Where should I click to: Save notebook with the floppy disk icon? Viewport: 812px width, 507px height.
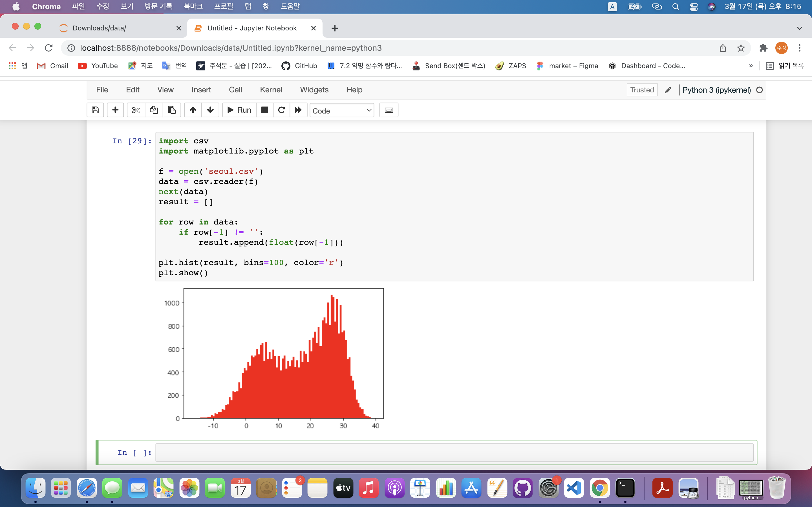(95, 110)
